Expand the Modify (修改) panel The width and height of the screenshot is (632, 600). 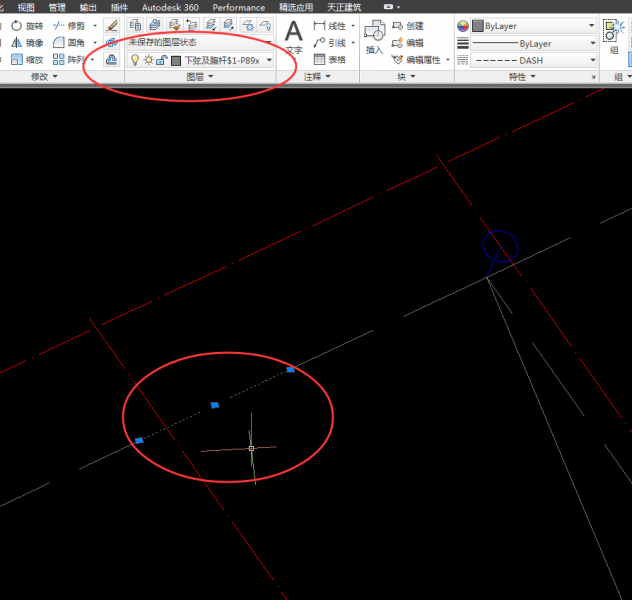tap(44, 77)
